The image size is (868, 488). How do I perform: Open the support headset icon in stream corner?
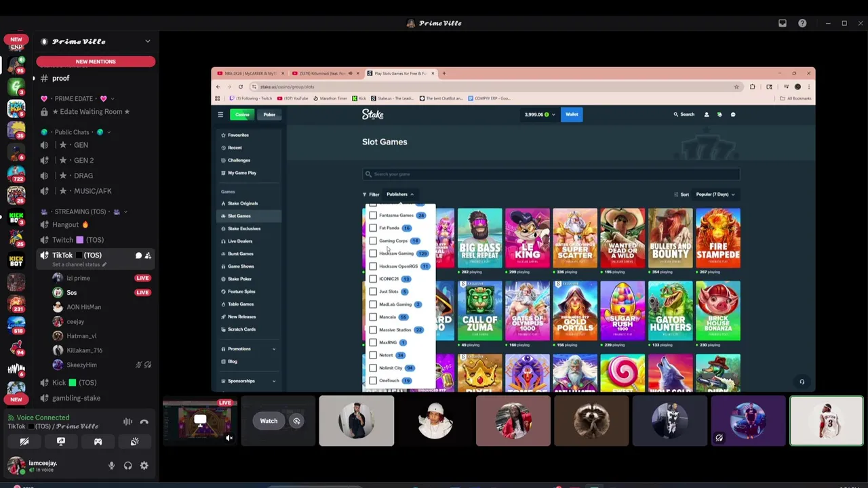(802, 382)
